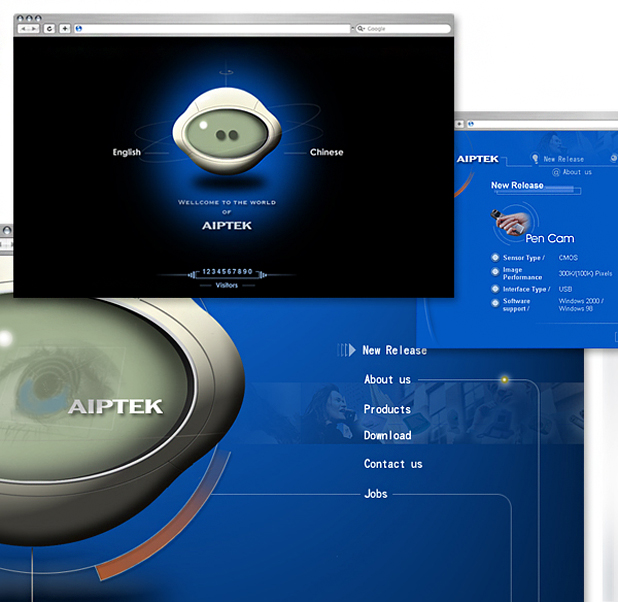Click the reload button in front browser toolbar
This screenshot has height=602, width=618.
click(x=49, y=29)
